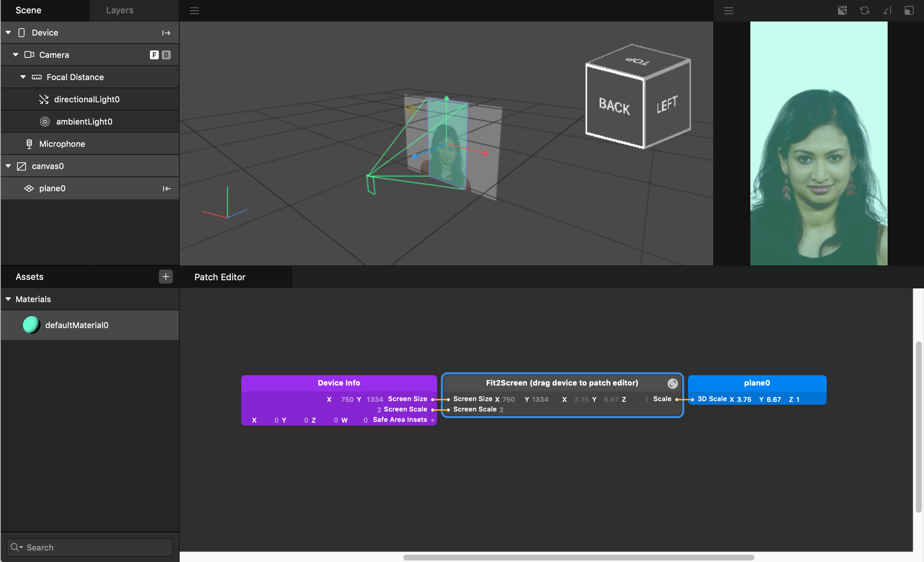
Task: Collapse the Materials asset folder
Action: tap(8, 299)
